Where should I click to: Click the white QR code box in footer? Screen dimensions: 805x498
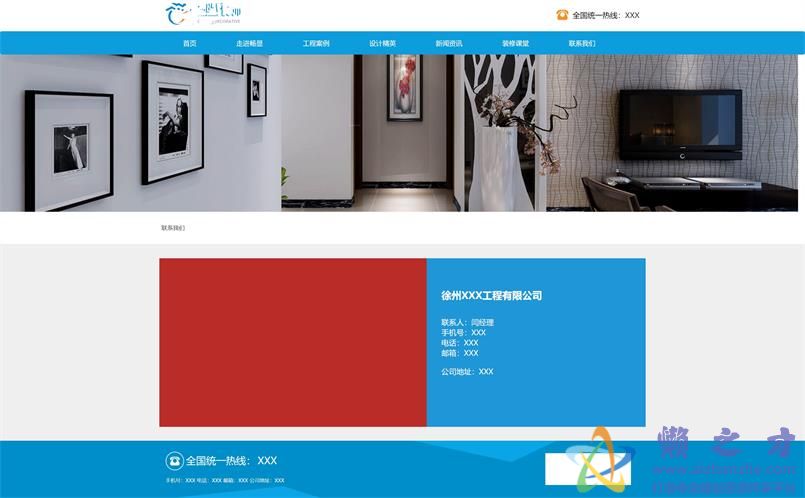pos(588,469)
